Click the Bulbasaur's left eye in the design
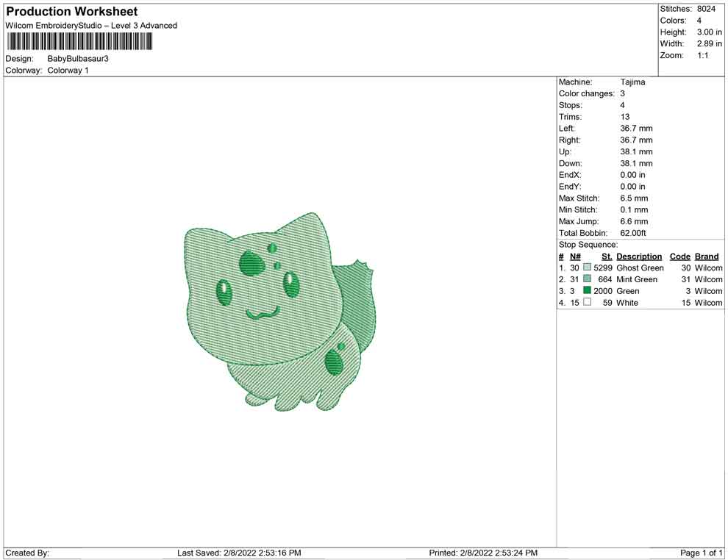 tap(224, 292)
